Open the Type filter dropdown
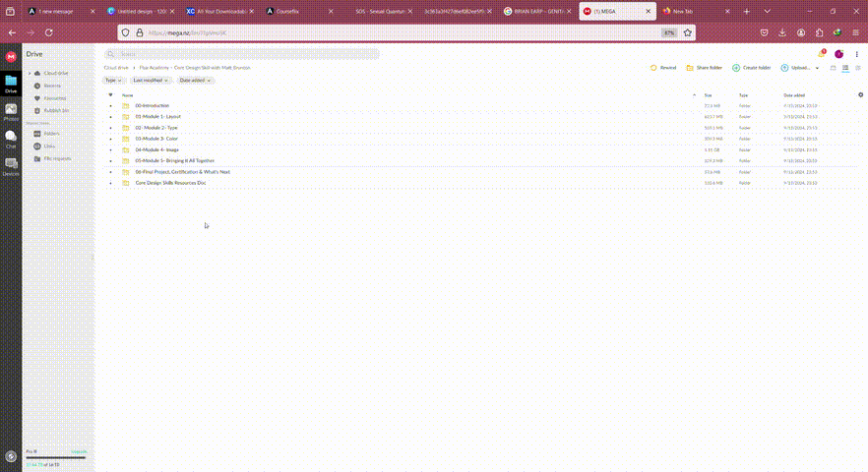The image size is (868, 472). (113, 81)
